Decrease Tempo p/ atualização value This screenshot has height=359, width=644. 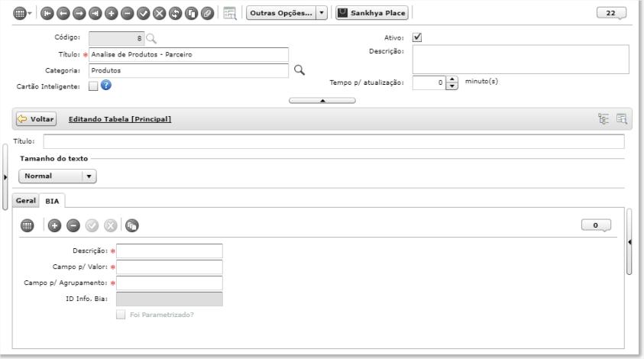pos(451,86)
